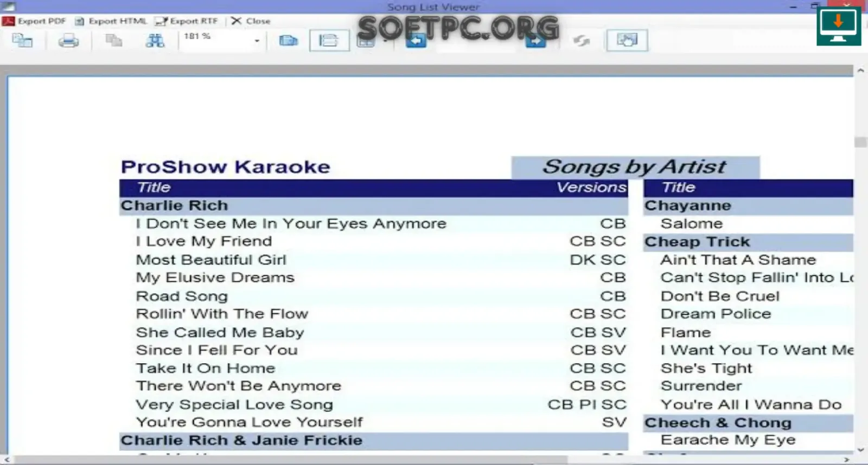The height and width of the screenshot is (465, 868).
Task: Select "Very Special Love Song"
Action: [x=234, y=405]
